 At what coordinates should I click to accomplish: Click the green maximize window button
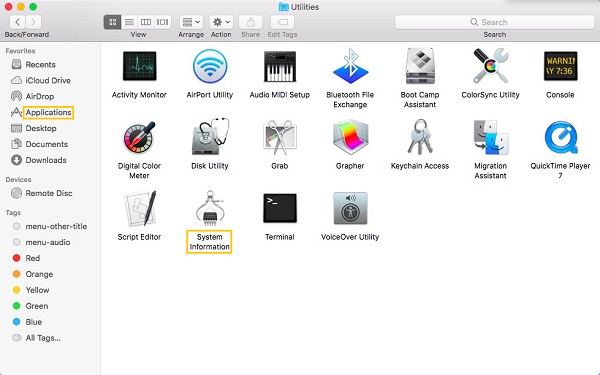click(33, 7)
